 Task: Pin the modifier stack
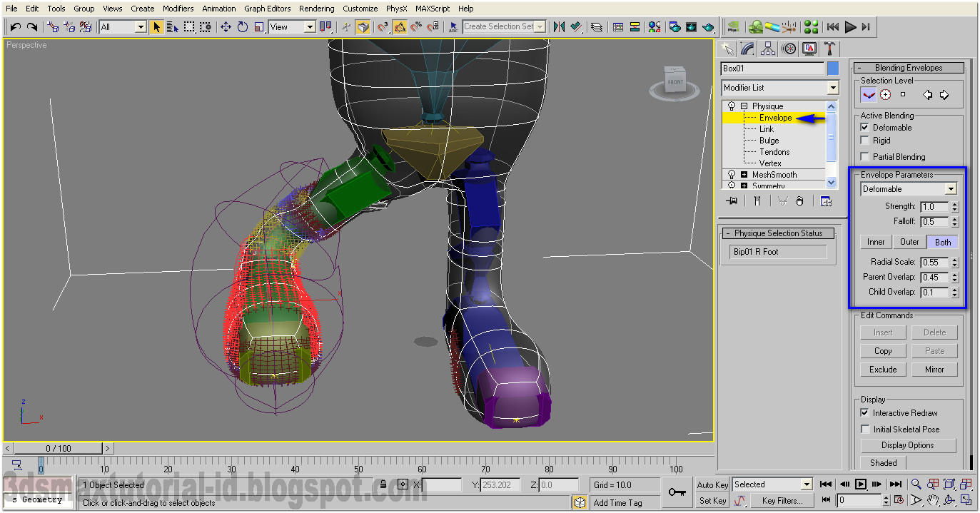click(732, 202)
